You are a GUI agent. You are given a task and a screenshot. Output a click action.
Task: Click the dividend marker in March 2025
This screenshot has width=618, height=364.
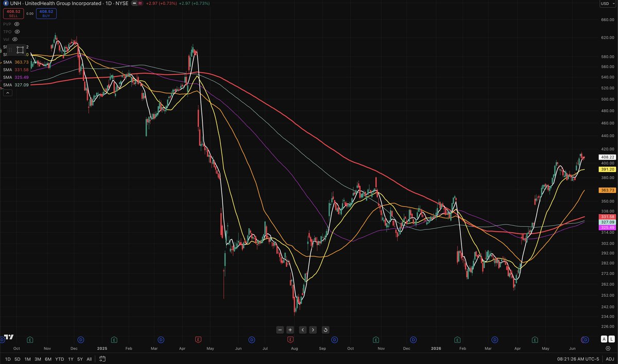(161, 340)
